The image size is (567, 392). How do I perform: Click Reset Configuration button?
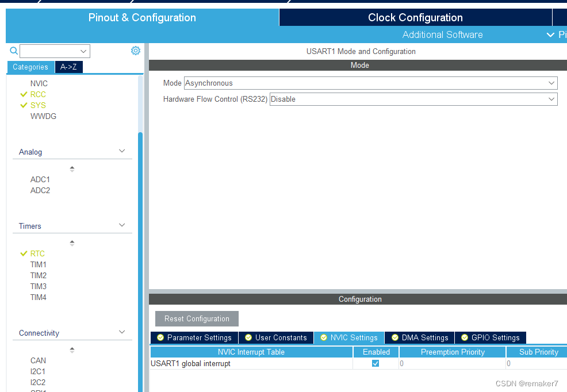[197, 318]
